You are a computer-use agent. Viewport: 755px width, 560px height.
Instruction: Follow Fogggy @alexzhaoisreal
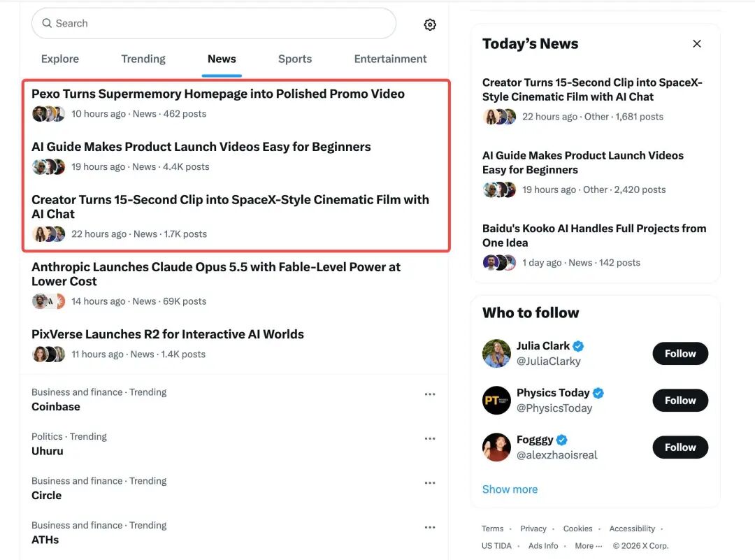[680, 447]
